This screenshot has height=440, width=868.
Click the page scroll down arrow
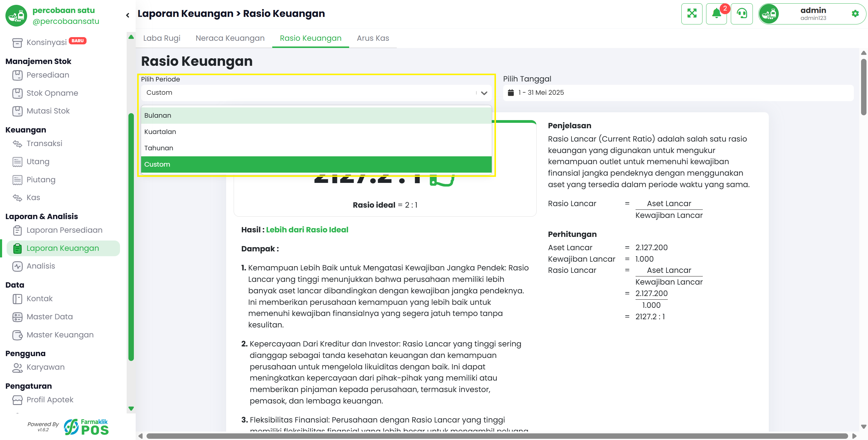tap(863, 427)
